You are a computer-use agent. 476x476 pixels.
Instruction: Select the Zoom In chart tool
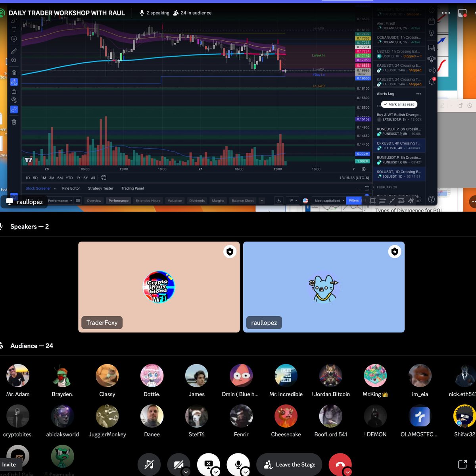pos(14,60)
